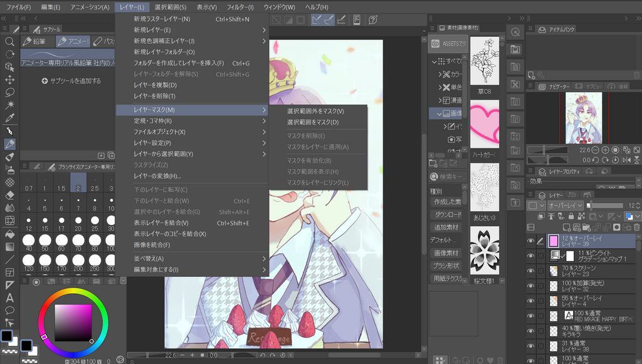Click the main drawing color swatch
This screenshot has height=364, width=642.
coord(6,336)
